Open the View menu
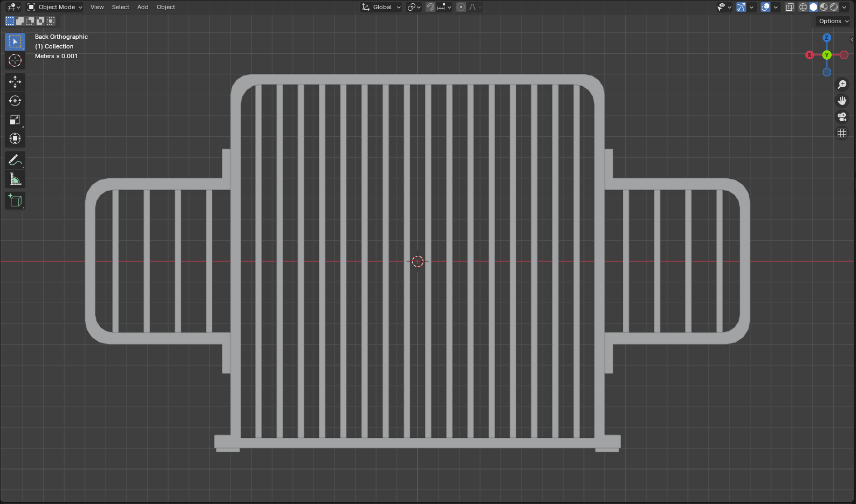 coord(97,7)
